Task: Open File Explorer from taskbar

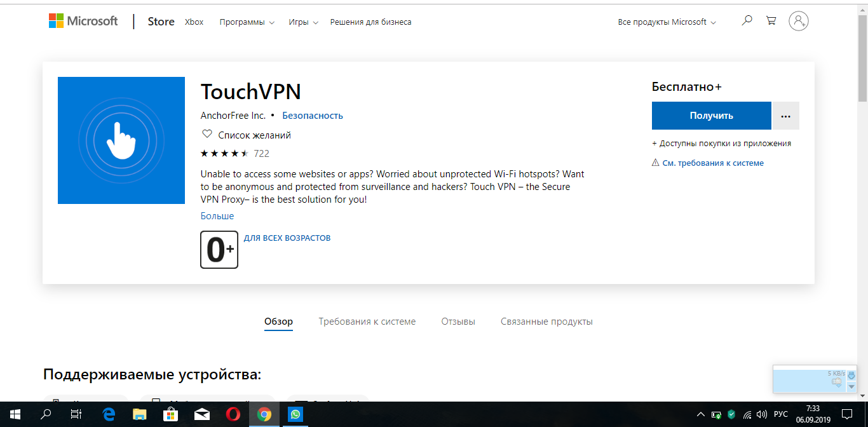Action: (140, 414)
